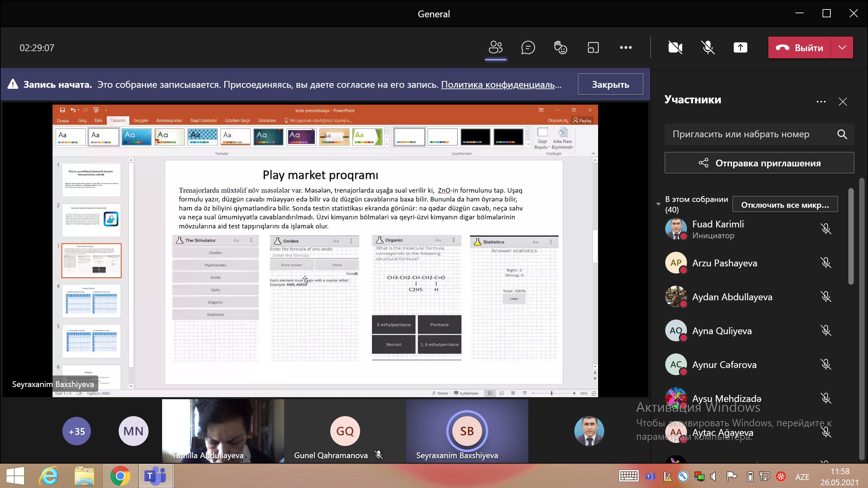This screenshot has height=488, width=868.
Task: Open Microsoft Teams from Windows taskbar
Action: click(x=155, y=476)
